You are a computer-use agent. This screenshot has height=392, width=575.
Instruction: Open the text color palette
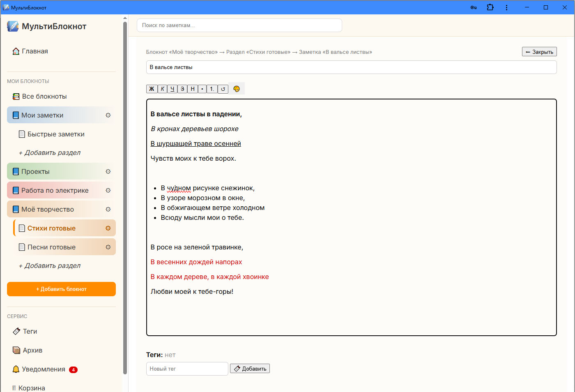[x=237, y=89]
